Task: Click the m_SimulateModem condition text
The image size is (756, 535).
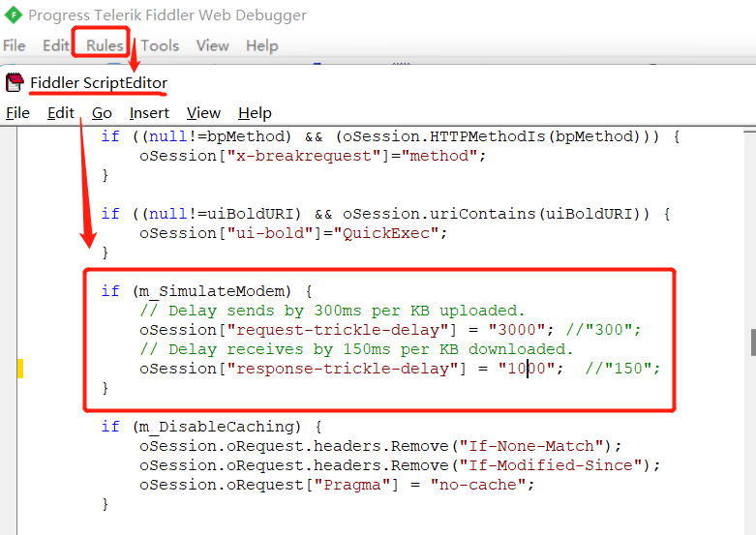Action: 212,291
